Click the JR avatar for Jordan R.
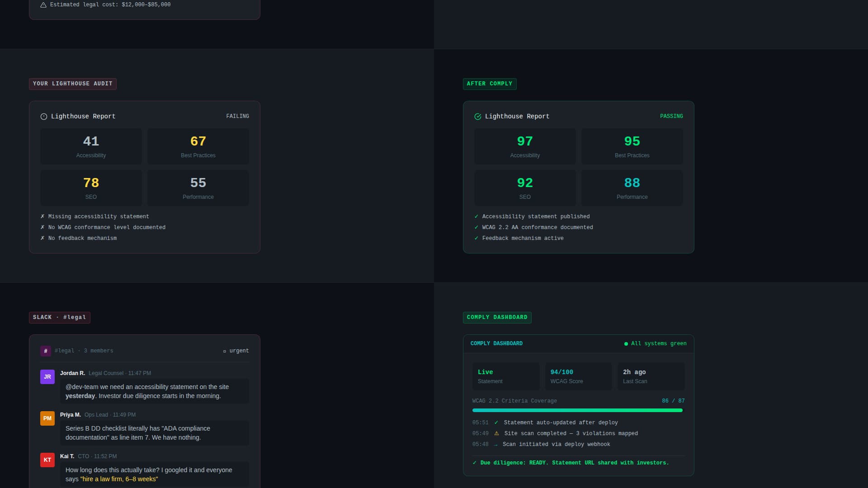The height and width of the screenshot is (488, 868). (x=47, y=377)
